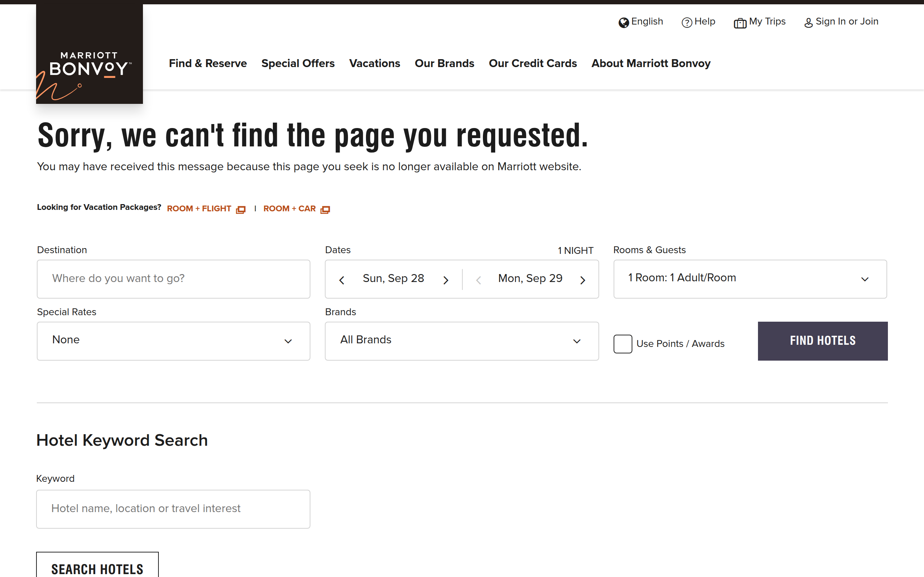Screen dimensions: 924x577
Task: Click the Destination input field
Action: click(173, 279)
